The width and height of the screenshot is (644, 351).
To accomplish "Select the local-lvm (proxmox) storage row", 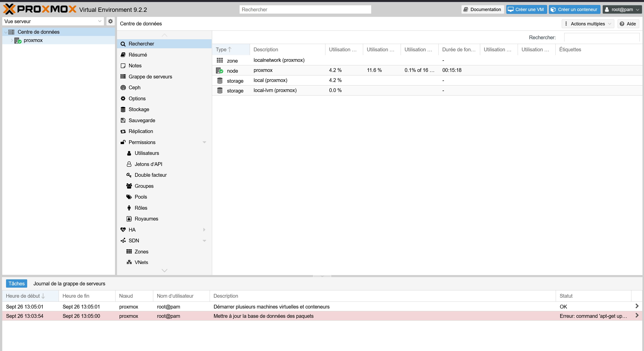I will pyautogui.click(x=427, y=91).
